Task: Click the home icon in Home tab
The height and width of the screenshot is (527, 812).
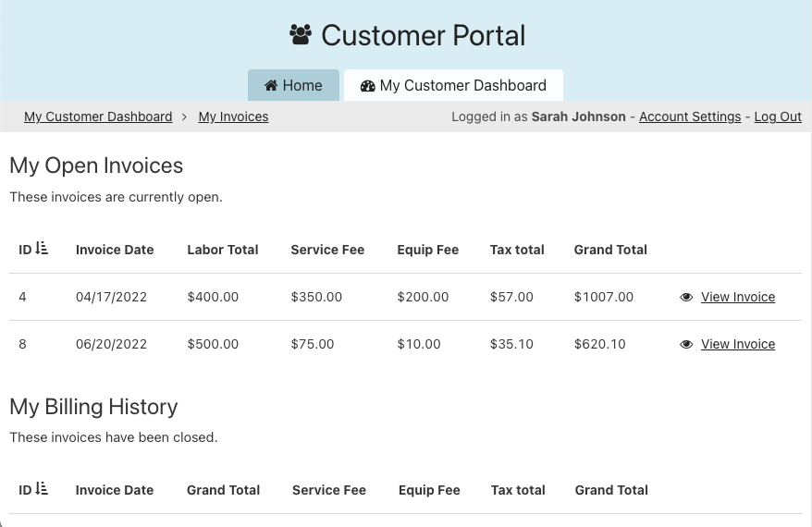Action: [x=271, y=85]
